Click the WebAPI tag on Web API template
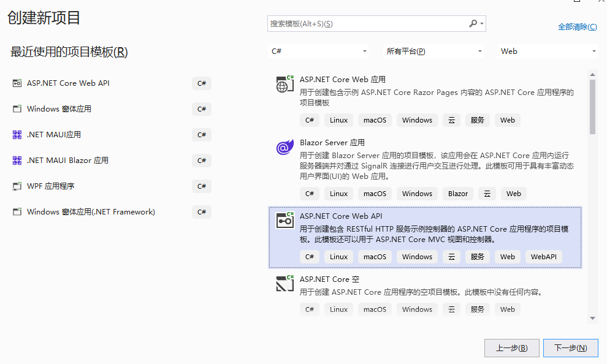 (543, 257)
